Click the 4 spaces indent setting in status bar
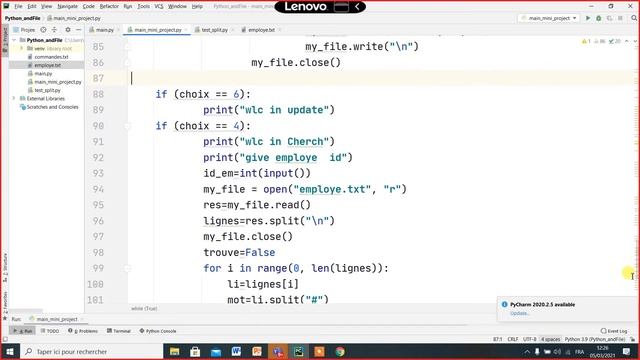The width and height of the screenshot is (640, 360). point(551,339)
